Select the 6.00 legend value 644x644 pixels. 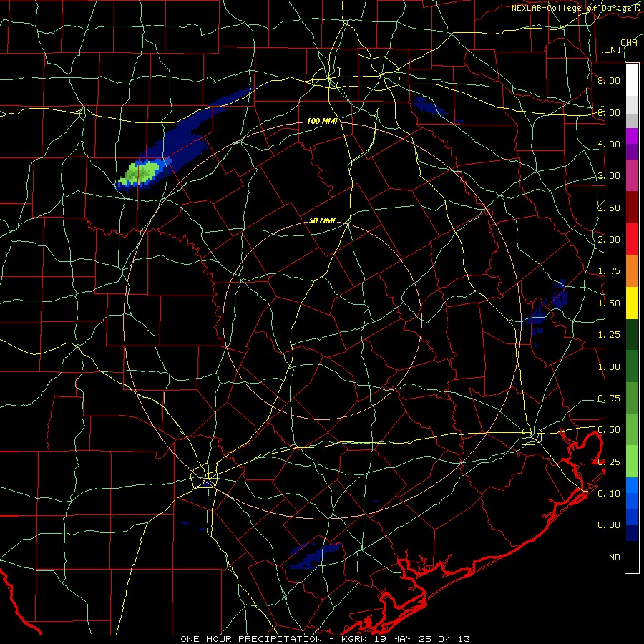[x=609, y=112]
